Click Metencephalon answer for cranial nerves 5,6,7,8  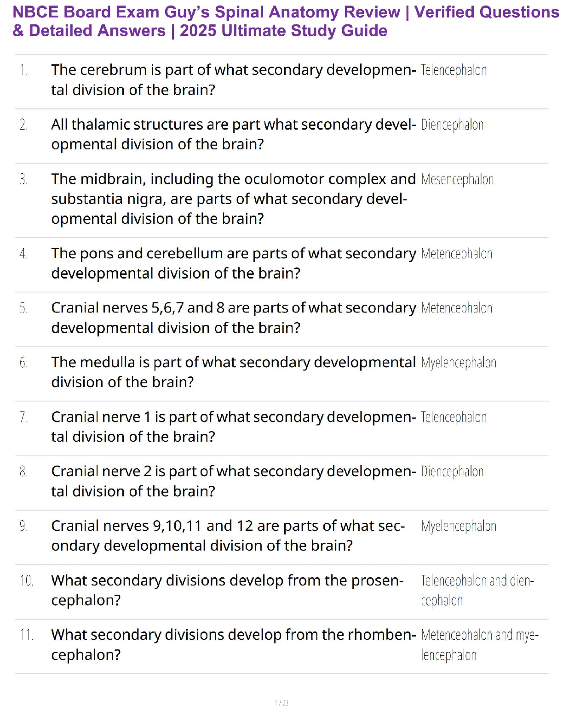coord(456,308)
